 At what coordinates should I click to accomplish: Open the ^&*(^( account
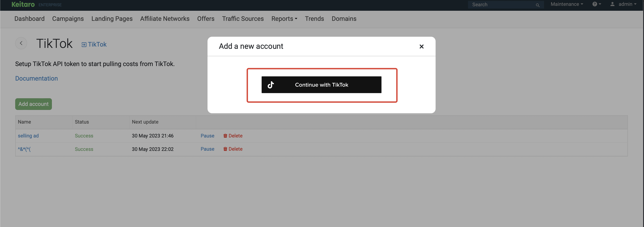(24, 149)
